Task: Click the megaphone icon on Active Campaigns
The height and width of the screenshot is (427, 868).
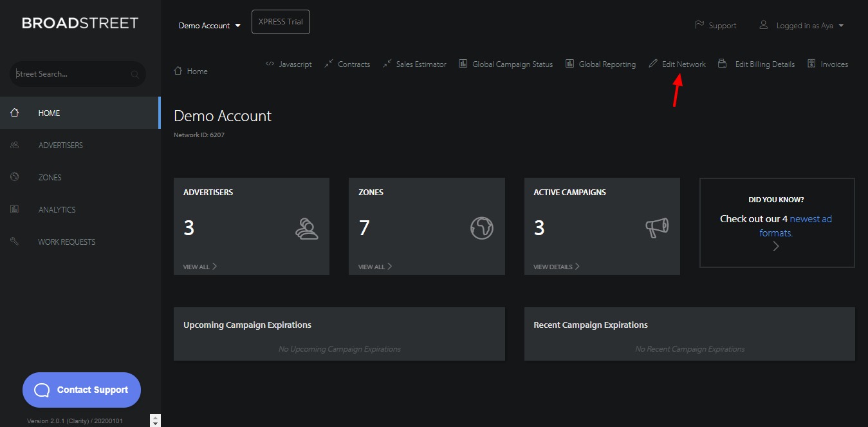Action: click(x=657, y=227)
